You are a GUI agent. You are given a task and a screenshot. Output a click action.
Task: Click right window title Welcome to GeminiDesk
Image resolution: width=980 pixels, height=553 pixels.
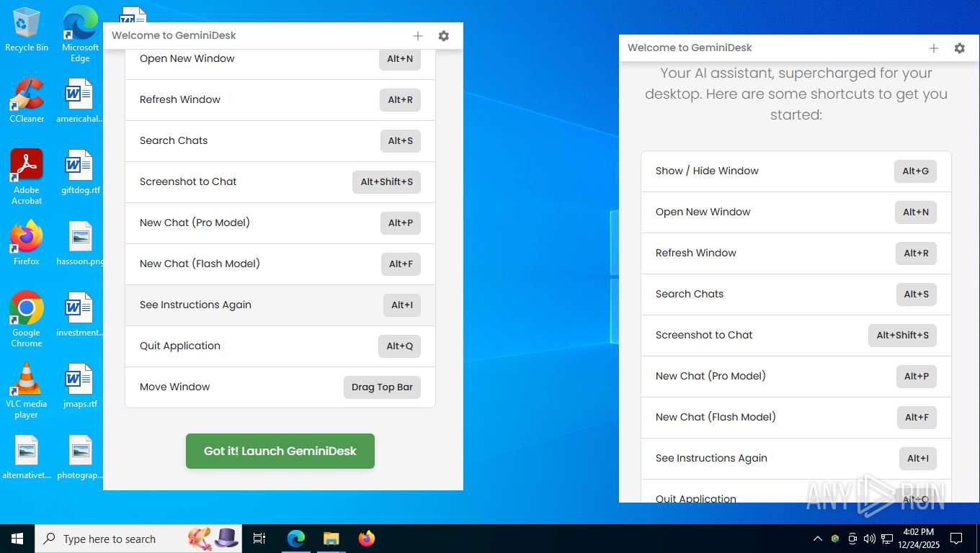tap(690, 48)
